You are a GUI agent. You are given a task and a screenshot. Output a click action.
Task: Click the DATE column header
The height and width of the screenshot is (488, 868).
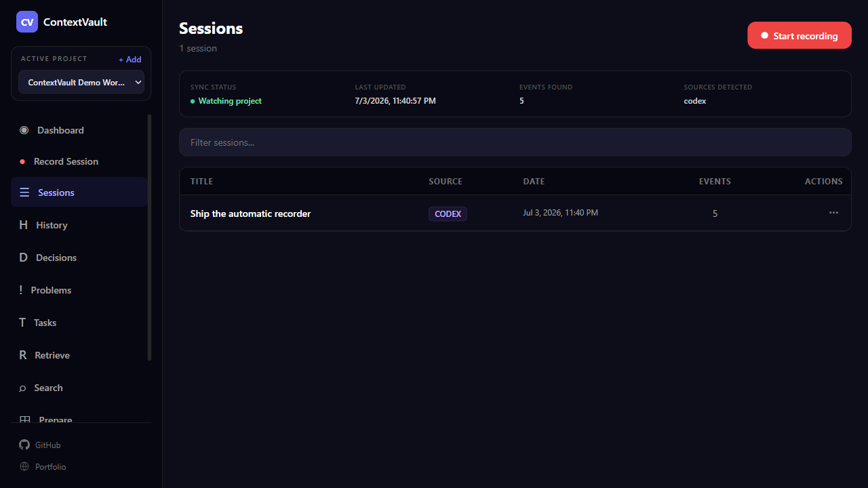coord(534,182)
